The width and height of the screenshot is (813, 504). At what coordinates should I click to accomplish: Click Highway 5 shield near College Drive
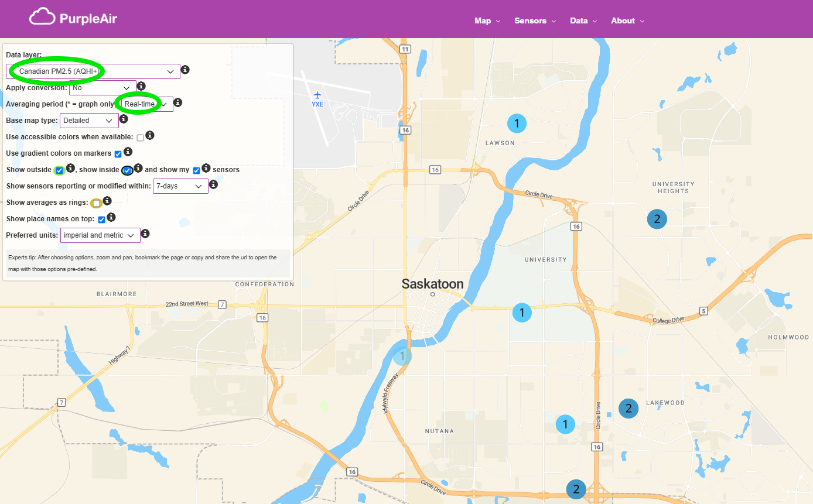click(x=703, y=311)
